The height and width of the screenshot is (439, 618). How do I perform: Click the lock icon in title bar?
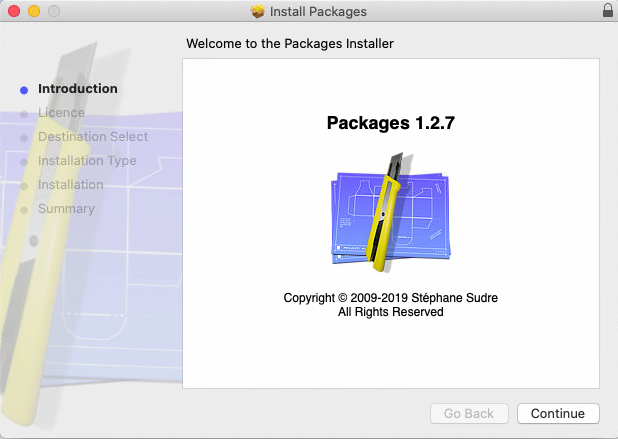608,10
